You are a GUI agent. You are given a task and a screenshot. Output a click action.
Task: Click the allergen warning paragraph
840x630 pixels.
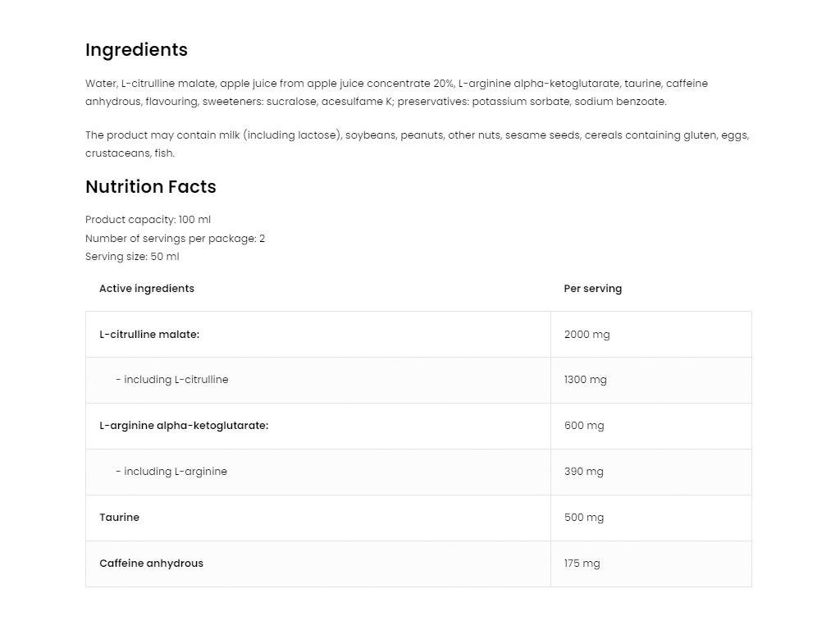[x=417, y=144]
